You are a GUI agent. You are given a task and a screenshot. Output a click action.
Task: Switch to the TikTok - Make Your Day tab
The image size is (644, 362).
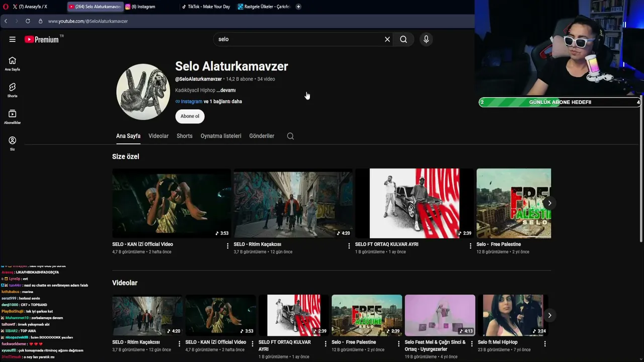click(206, 7)
